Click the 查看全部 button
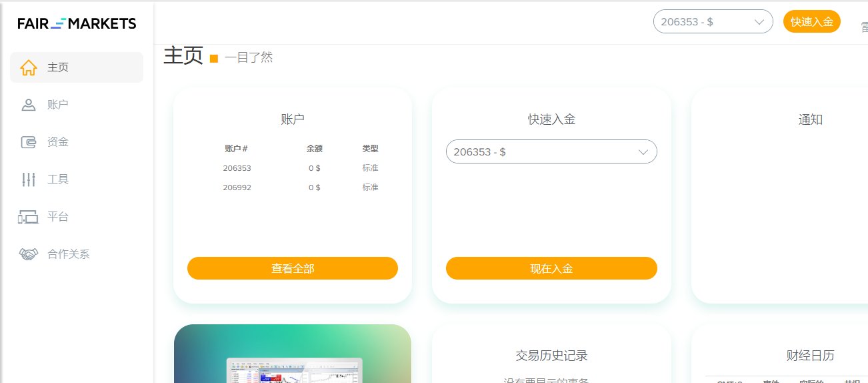This screenshot has width=868, height=383. 293,268
